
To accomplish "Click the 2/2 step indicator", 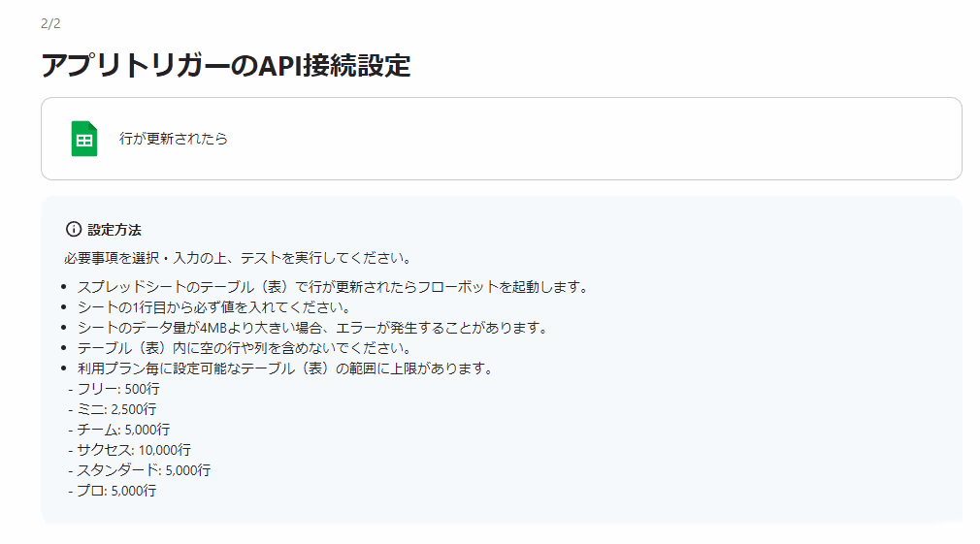I will [x=50, y=23].
